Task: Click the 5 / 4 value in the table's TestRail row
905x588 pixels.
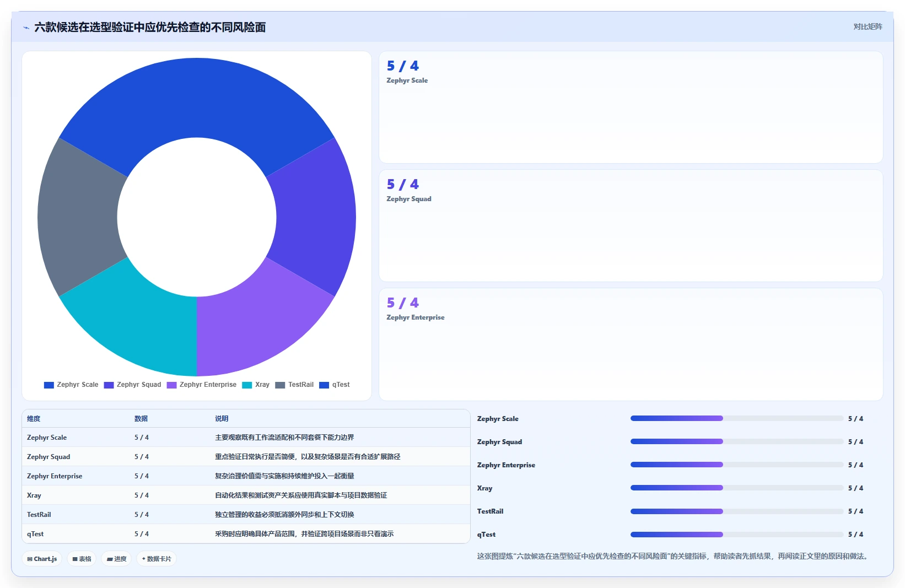Action: click(142, 515)
